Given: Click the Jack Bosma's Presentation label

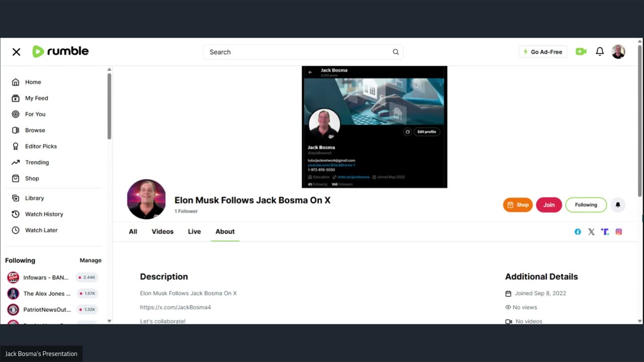Looking at the screenshot, I should coord(41,354).
